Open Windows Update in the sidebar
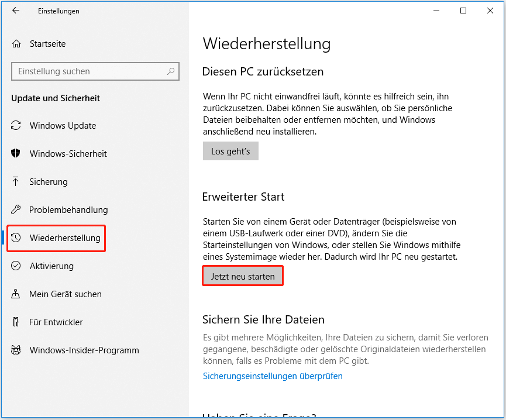Image resolution: width=506 pixels, height=420 pixels. click(x=16, y=125)
